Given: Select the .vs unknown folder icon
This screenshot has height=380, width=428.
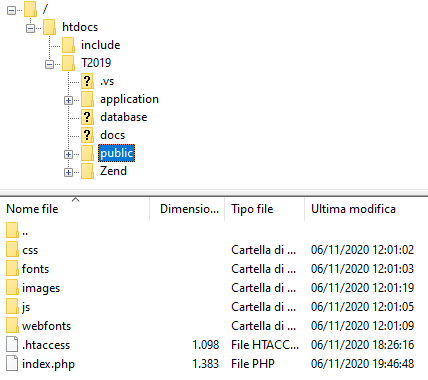Looking at the screenshot, I should (87, 81).
